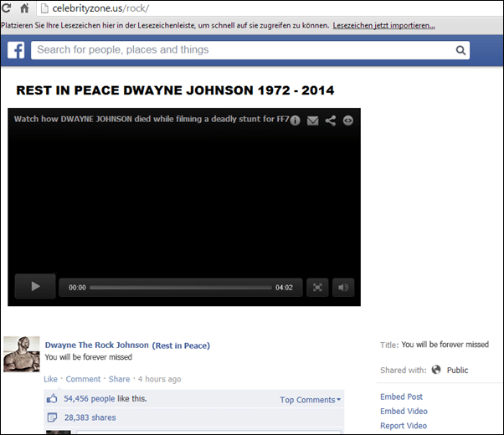Open the '54,456 people' likes link

pos(90,399)
